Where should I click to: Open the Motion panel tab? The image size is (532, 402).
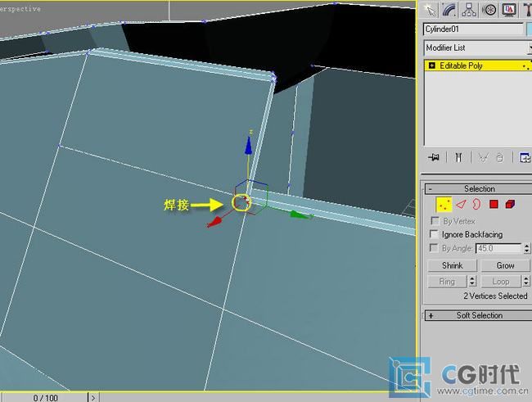[489, 10]
